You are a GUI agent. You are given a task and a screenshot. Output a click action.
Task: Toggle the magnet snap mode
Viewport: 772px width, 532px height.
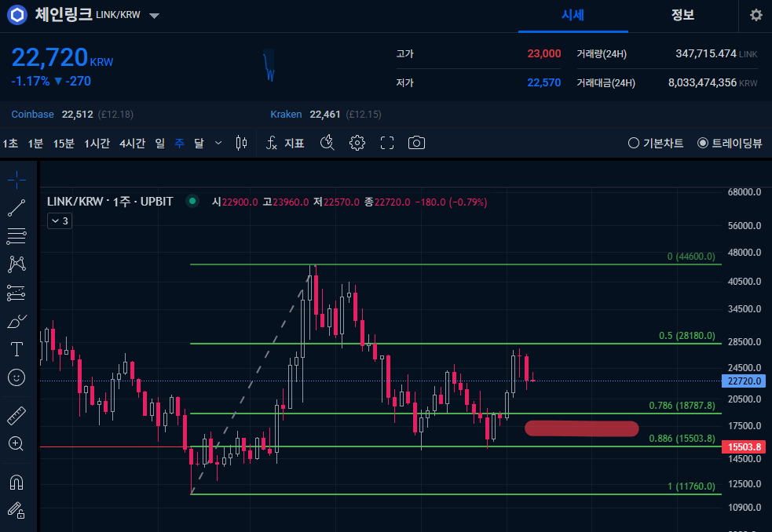(x=16, y=483)
